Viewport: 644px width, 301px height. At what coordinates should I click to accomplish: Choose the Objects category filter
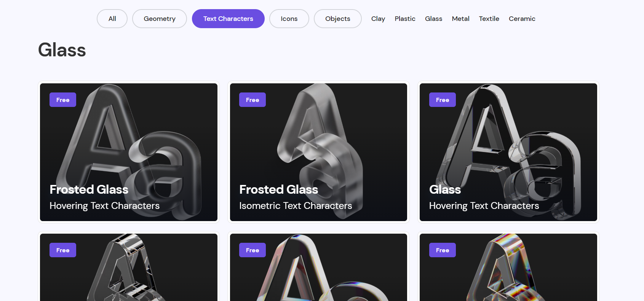pyautogui.click(x=338, y=19)
